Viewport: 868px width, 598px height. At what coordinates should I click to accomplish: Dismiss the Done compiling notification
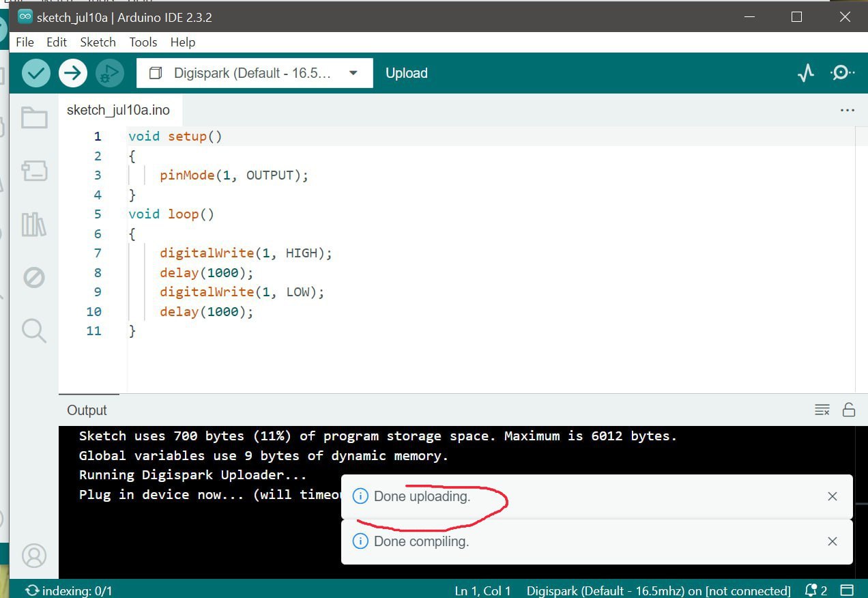[832, 541]
